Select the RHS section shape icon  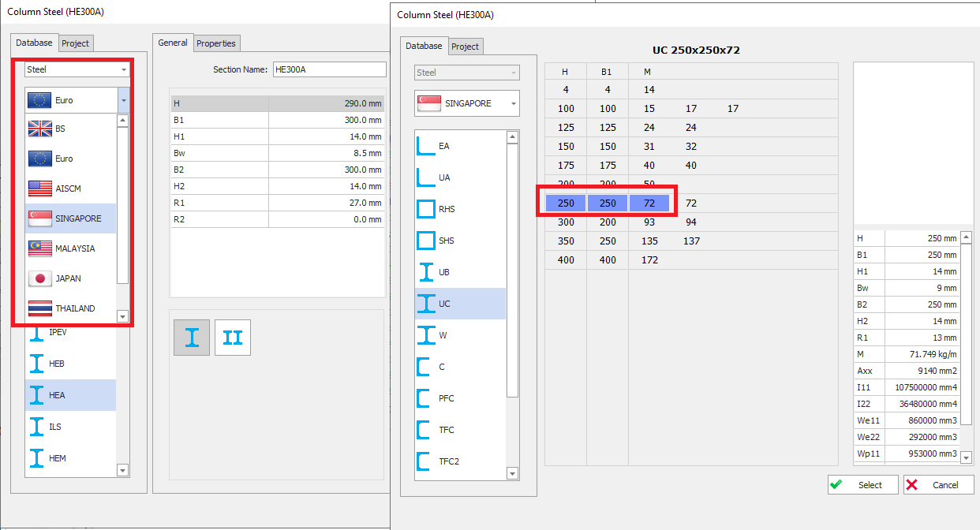click(426, 209)
